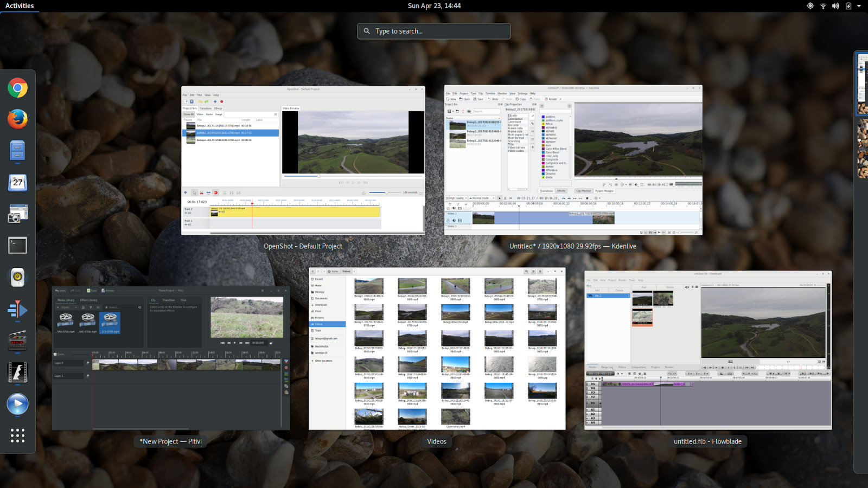Click OpenShot's blue Import Files plus icon
The image size is (868, 488).
(x=215, y=101)
